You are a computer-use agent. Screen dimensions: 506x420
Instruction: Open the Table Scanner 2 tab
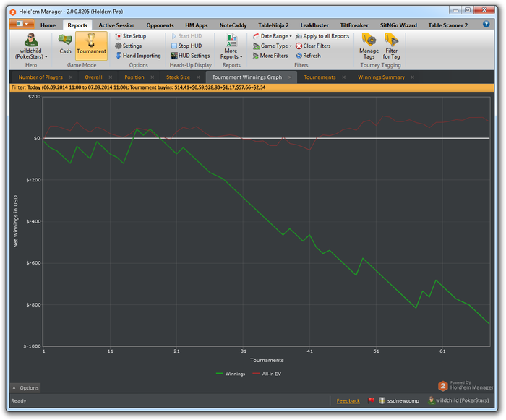click(x=448, y=25)
